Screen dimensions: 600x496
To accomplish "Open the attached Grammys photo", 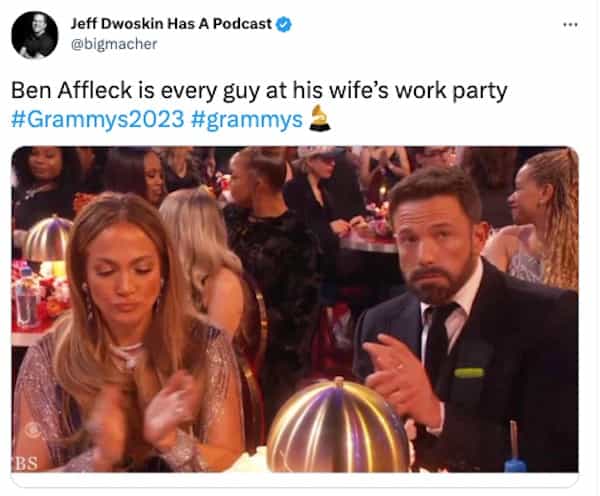I will 295,309.
